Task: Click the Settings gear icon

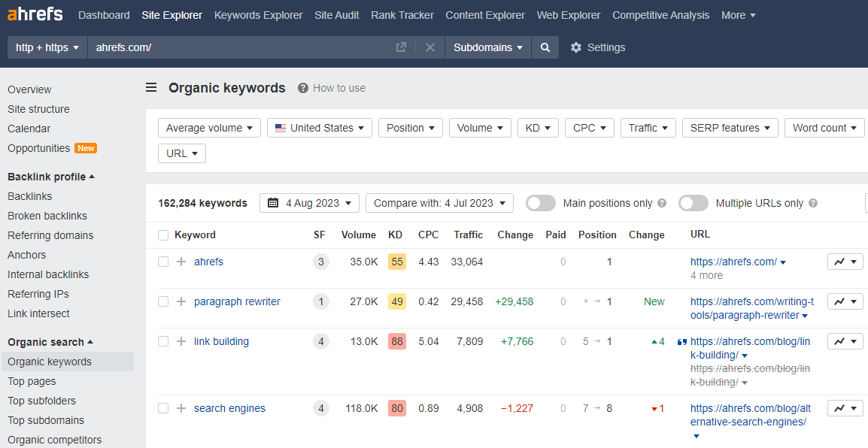Action: 576,47
